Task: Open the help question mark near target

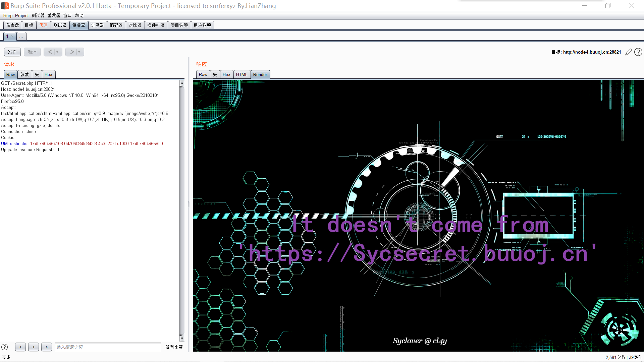Action: point(638,52)
